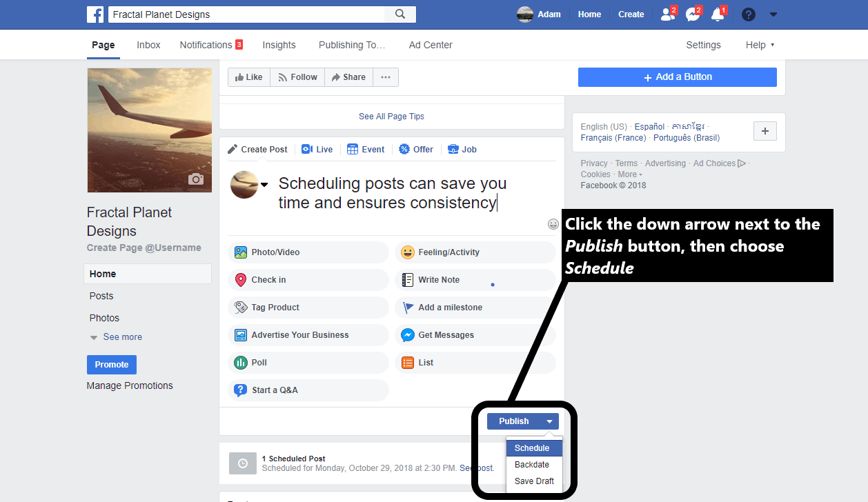Screen dimensions: 868x502
Task: Create a List post
Action: [475, 363]
